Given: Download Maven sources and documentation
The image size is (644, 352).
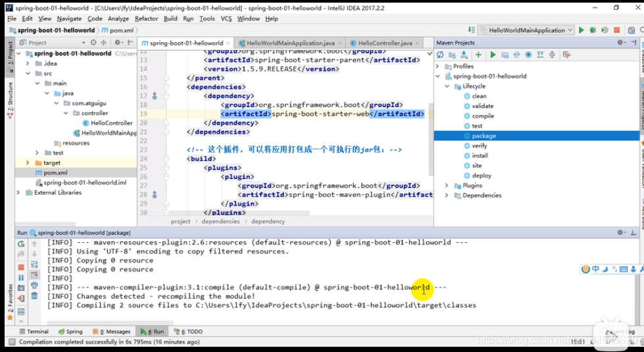Looking at the screenshot, I should (464, 55).
